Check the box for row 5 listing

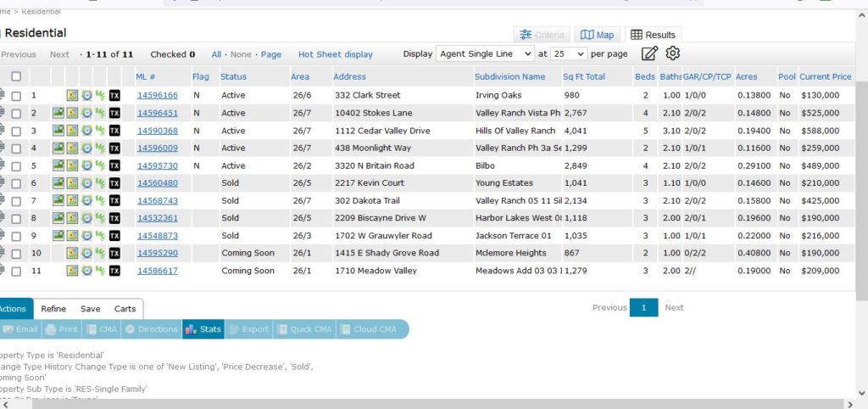pos(16,166)
